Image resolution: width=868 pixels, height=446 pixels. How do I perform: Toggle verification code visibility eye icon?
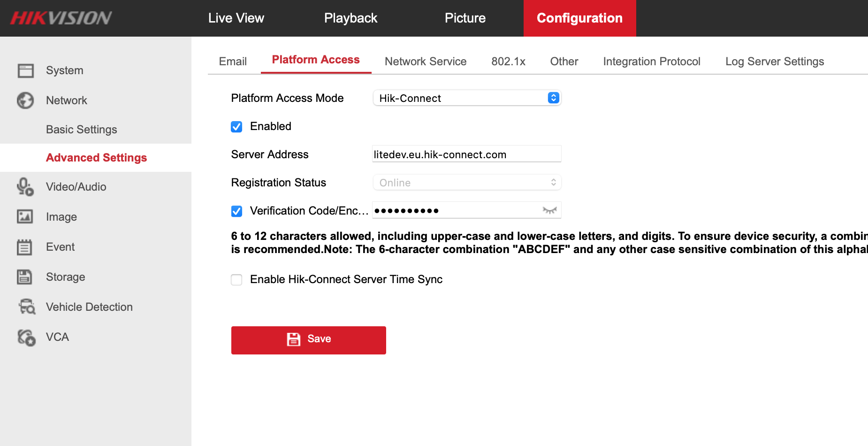[549, 210]
